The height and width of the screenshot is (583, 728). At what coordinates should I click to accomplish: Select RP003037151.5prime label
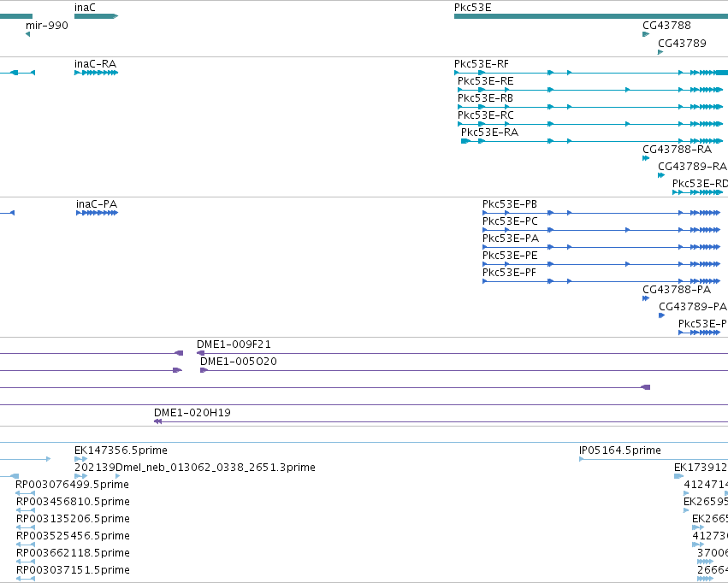73,570
